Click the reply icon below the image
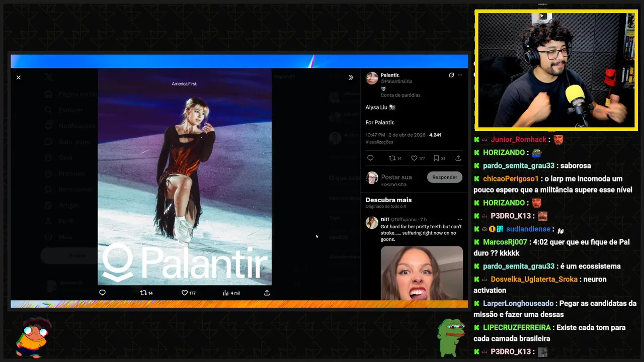The image size is (644, 362). [102, 293]
